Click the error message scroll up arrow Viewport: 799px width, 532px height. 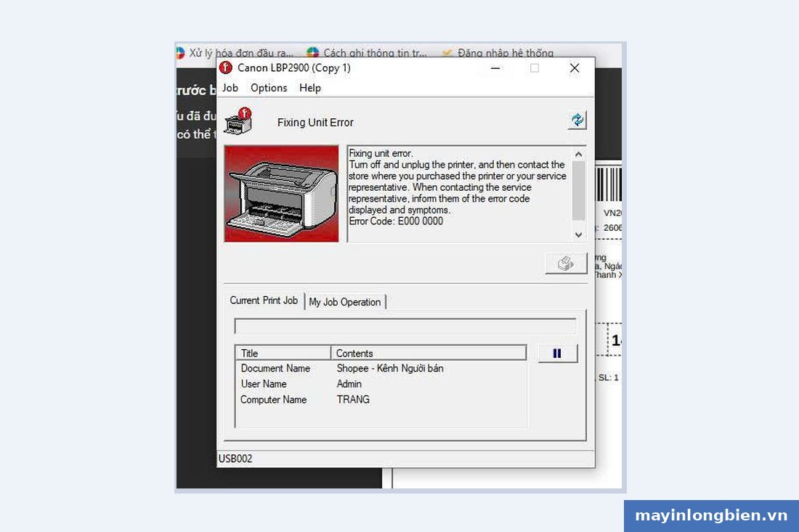pos(578,154)
